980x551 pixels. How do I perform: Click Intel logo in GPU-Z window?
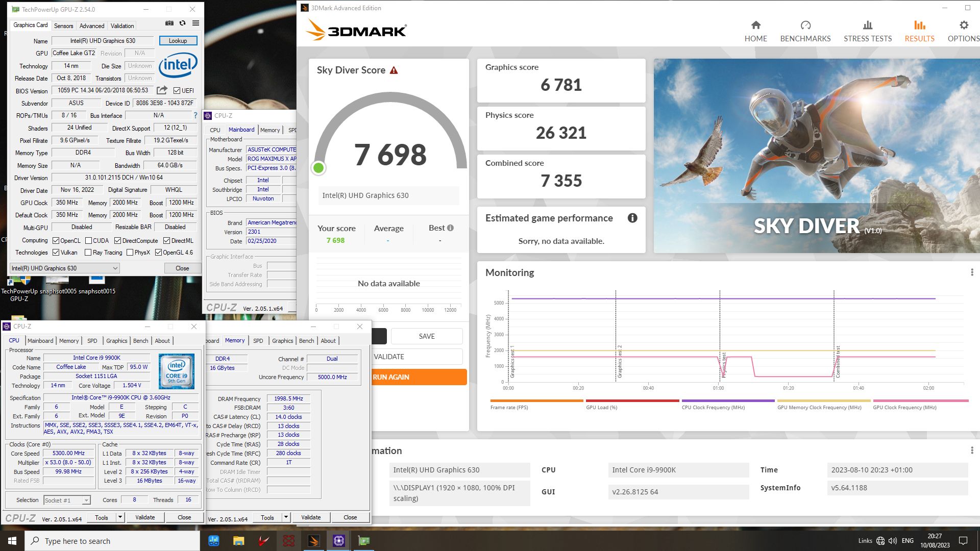click(x=178, y=65)
